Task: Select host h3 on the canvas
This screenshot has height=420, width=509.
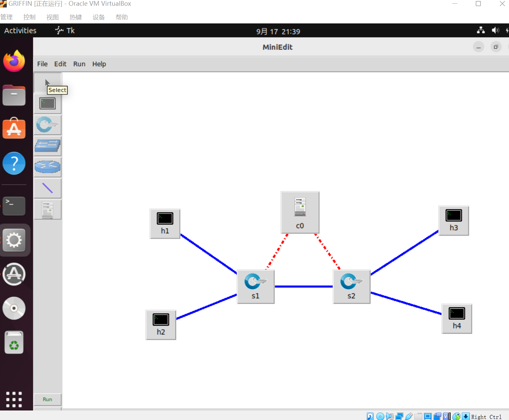Action: coord(454,221)
